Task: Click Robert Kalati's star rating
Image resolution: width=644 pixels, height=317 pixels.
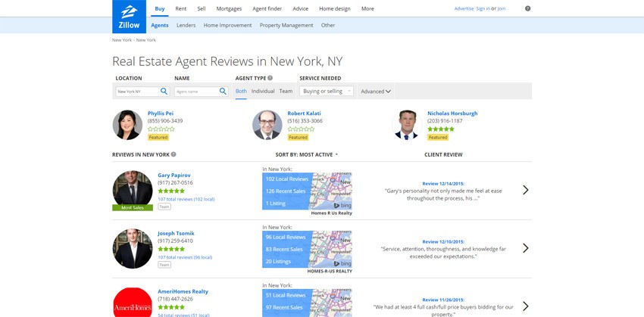Action: click(301, 129)
